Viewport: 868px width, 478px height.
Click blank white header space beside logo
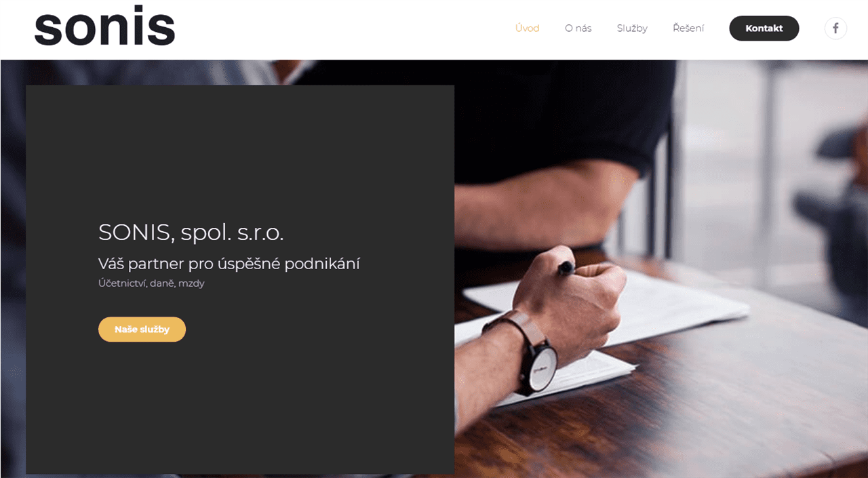[x=339, y=28]
